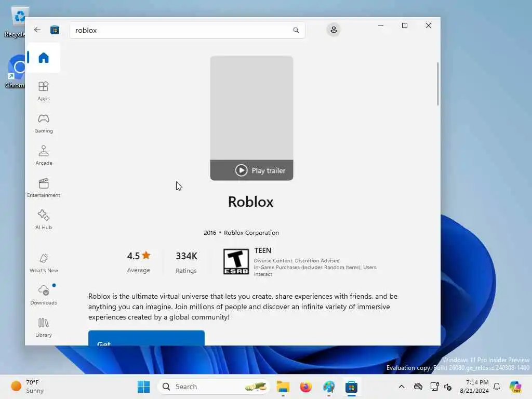Viewport: 532px width, 399px height.
Task: Open the colorful taskbar icon beside Firefox
Action: coord(328,387)
